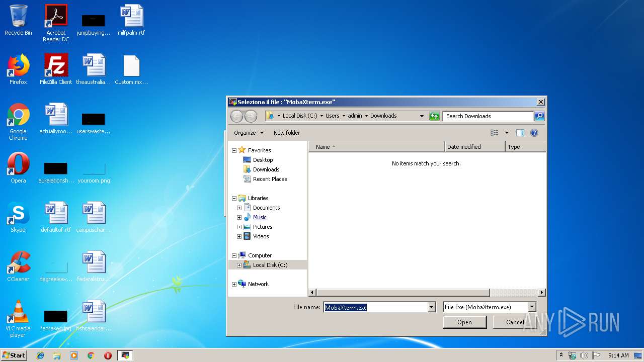644x362 pixels.
Task: Expand the Videos library node
Action: (x=239, y=236)
